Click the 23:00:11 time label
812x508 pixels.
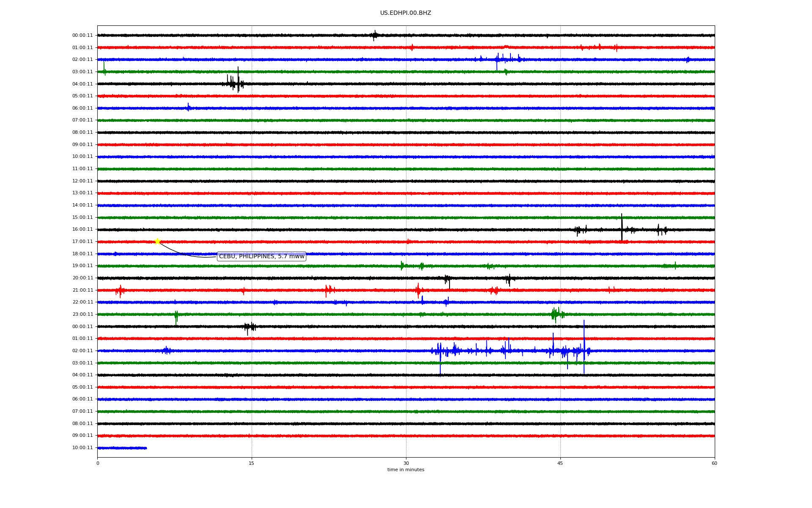coord(82,315)
